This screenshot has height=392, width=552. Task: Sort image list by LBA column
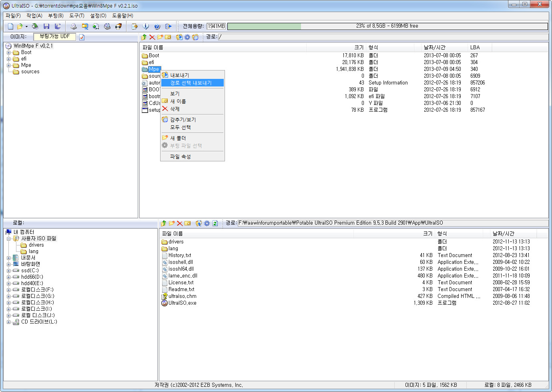tap(480, 47)
